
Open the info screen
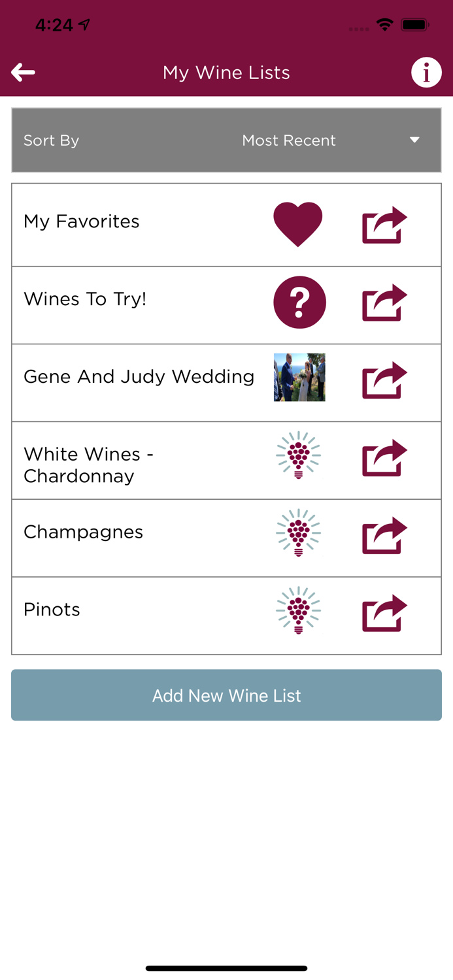[426, 72]
